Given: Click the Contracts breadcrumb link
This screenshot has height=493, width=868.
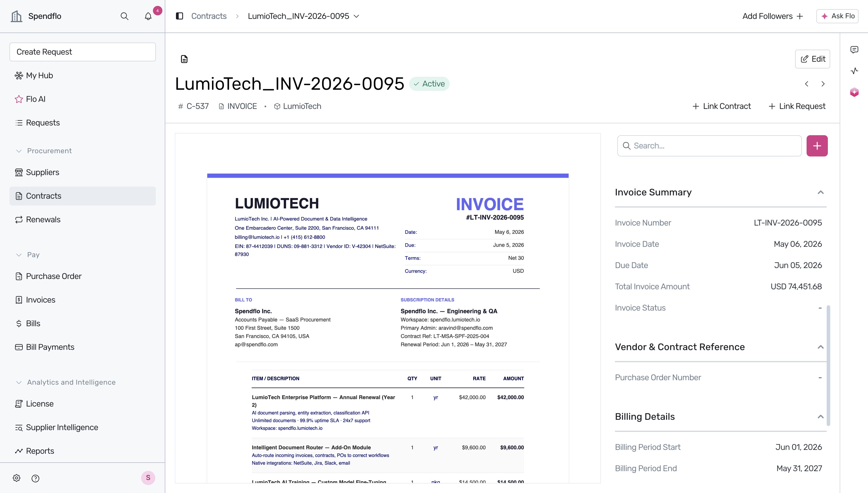Looking at the screenshot, I should coord(209,16).
